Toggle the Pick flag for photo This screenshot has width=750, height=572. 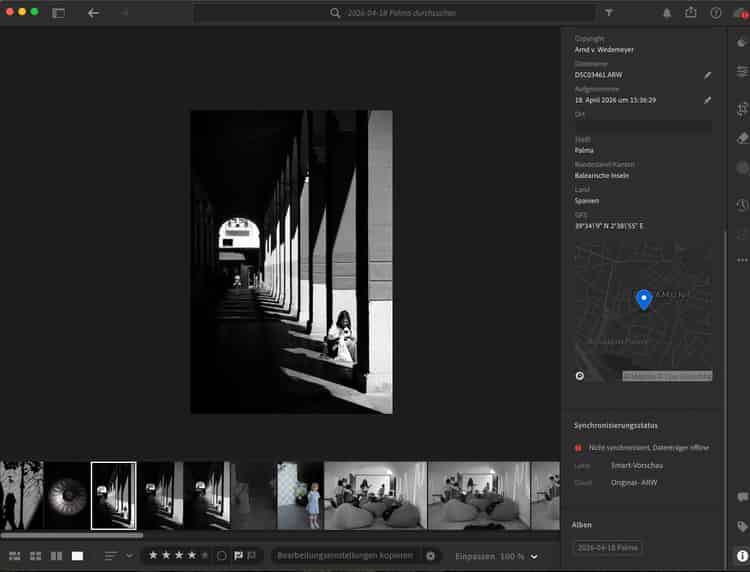click(238, 555)
